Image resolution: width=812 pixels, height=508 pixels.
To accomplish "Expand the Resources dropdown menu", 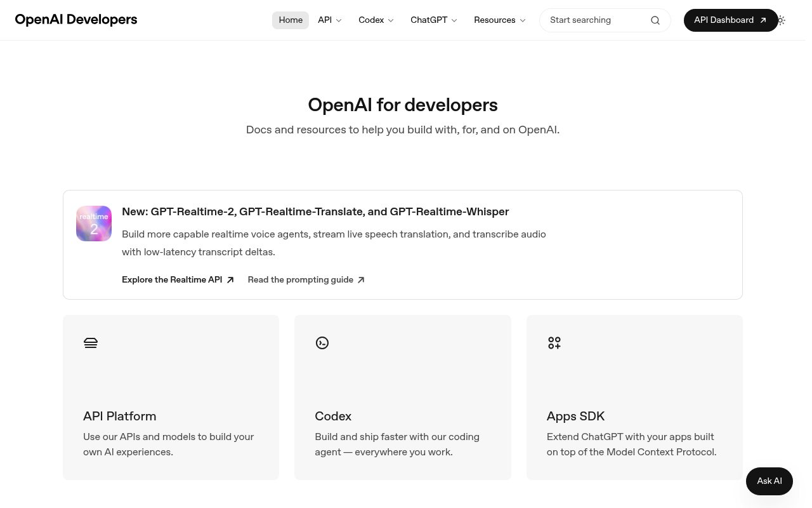I will tap(500, 20).
